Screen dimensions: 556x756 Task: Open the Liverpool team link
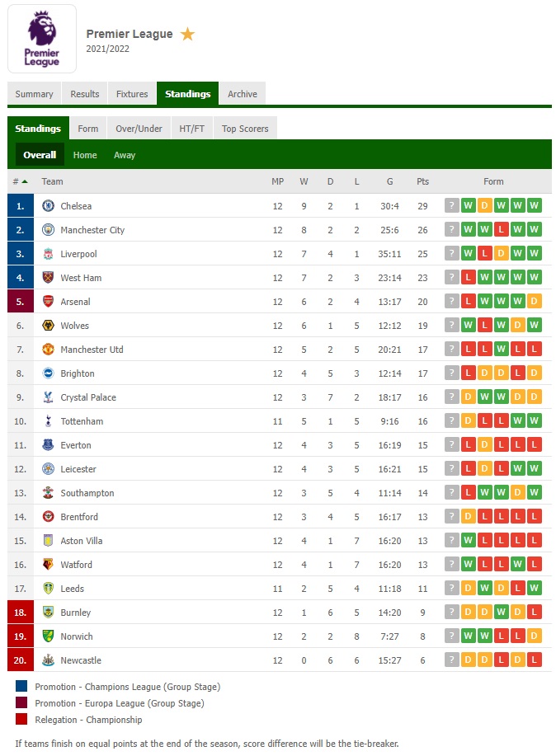(78, 254)
